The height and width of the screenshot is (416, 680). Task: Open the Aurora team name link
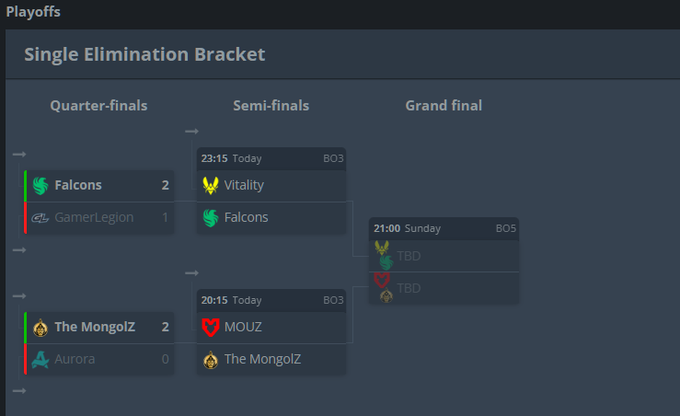[x=75, y=359]
